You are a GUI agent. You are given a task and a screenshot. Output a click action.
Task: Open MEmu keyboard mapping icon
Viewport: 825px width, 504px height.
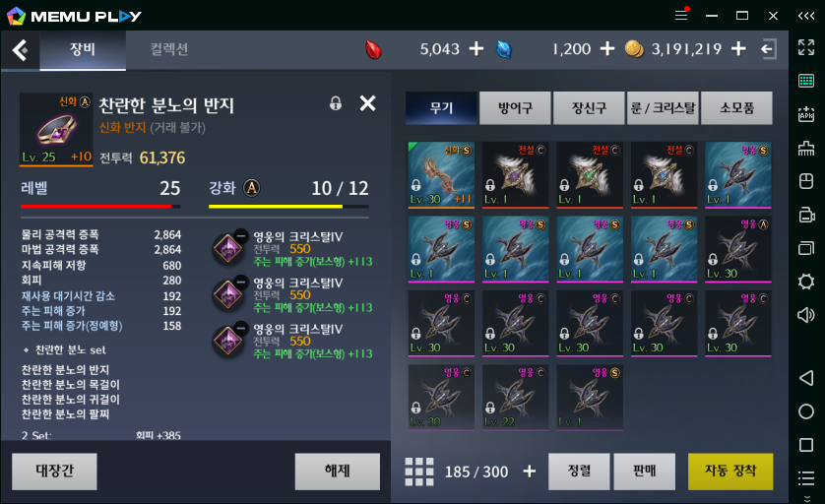(x=806, y=81)
